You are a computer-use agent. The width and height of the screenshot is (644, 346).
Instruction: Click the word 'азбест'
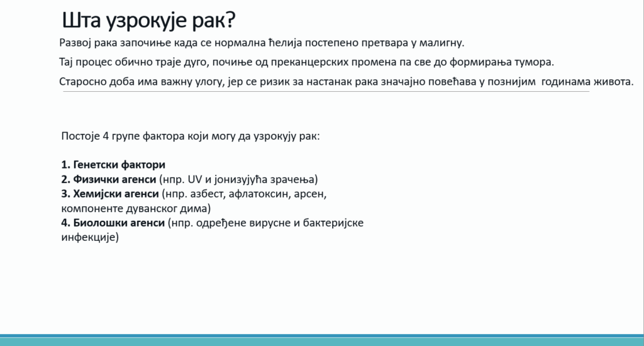tap(201, 193)
